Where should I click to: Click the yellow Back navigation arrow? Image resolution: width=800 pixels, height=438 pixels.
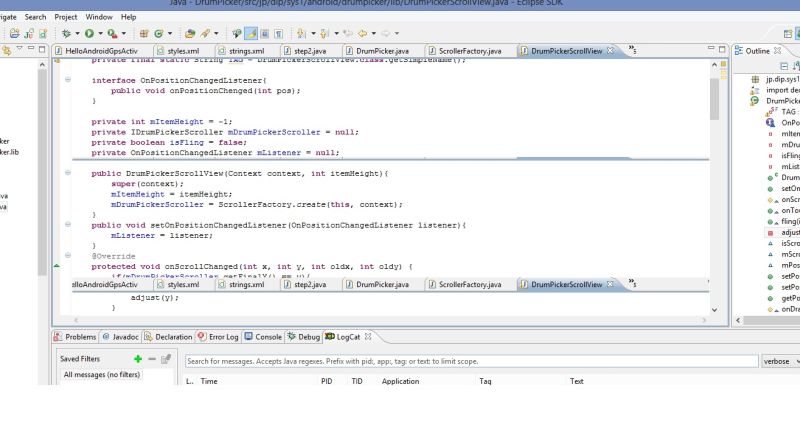(x=362, y=33)
